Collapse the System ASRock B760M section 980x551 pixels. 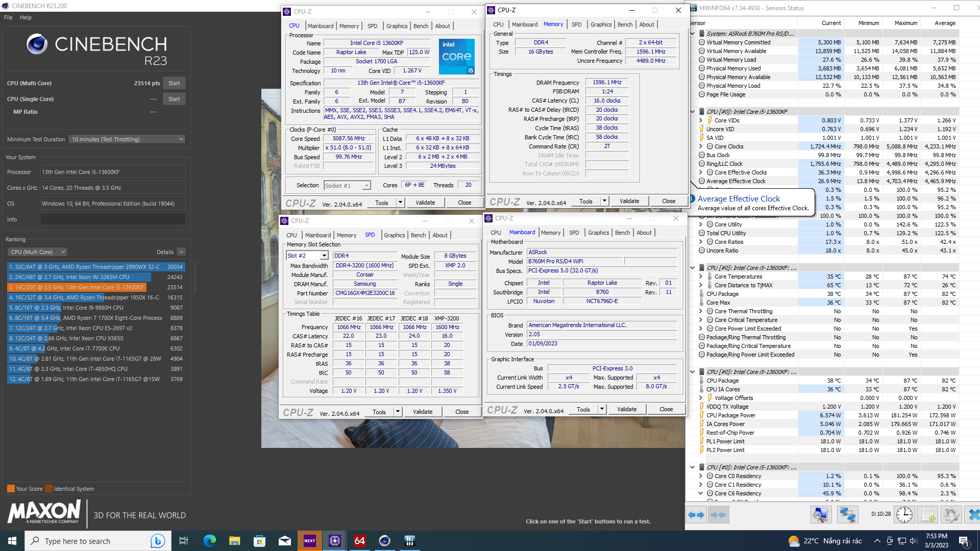692,34
